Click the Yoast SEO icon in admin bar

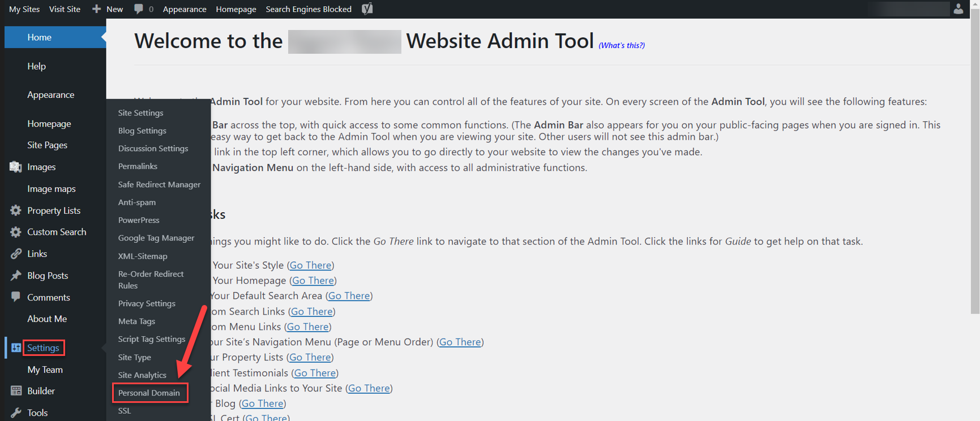point(367,9)
